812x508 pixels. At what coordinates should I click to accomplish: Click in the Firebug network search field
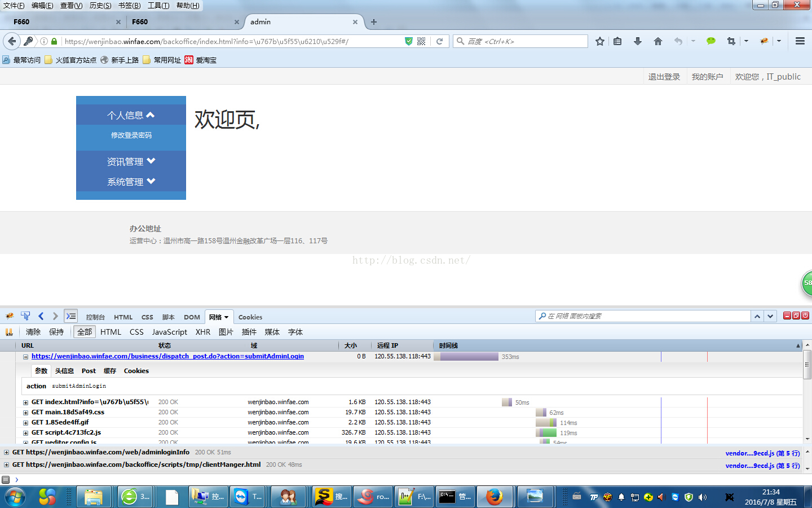coord(643,316)
